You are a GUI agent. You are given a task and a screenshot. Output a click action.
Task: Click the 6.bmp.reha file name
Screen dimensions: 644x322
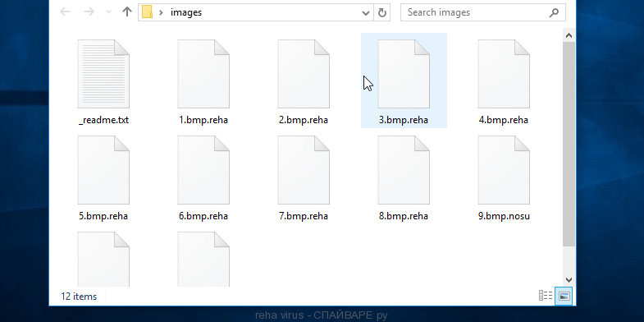[x=203, y=216]
